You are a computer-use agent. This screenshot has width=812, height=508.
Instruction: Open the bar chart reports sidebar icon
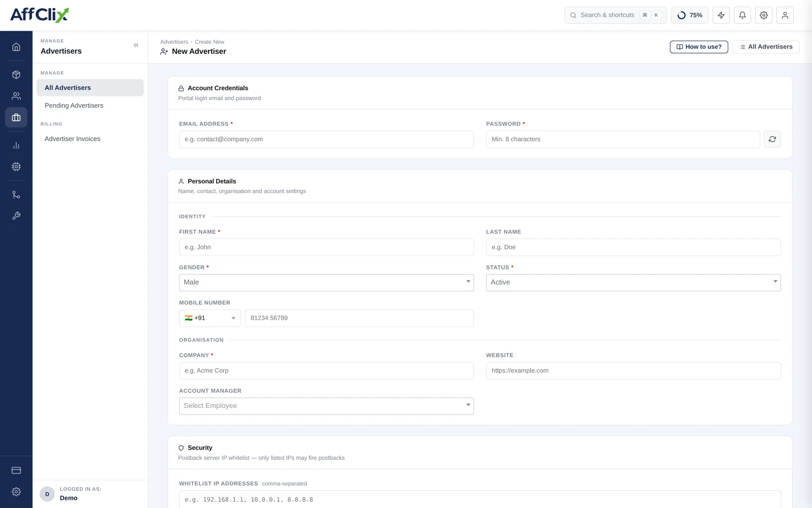click(x=16, y=145)
